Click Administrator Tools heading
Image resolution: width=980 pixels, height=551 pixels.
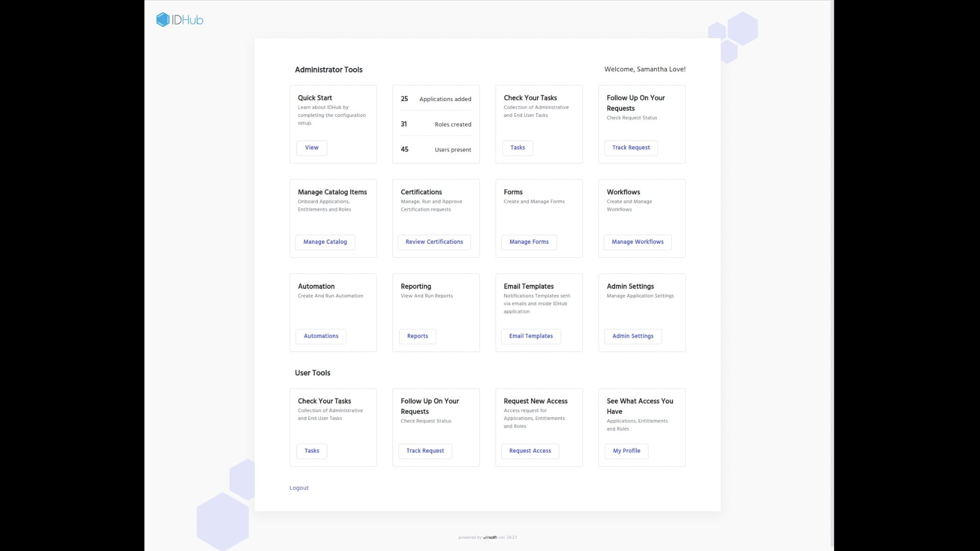pyautogui.click(x=329, y=70)
